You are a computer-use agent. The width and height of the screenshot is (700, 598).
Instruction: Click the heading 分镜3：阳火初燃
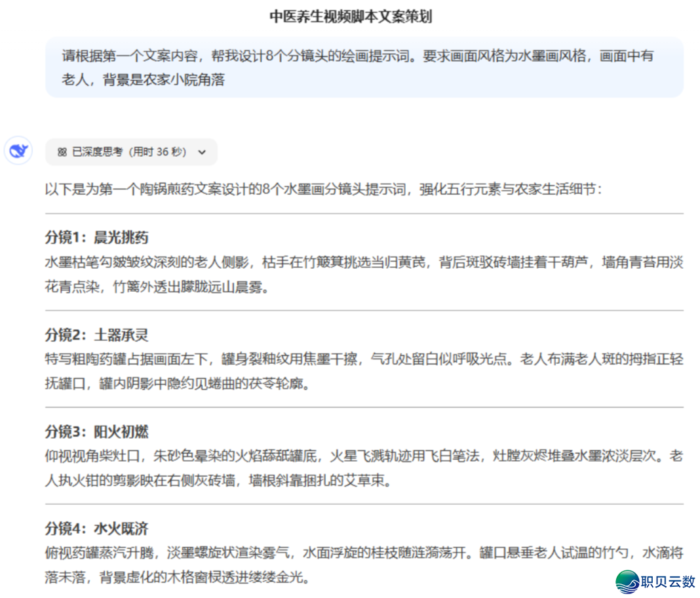pos(96,431)
